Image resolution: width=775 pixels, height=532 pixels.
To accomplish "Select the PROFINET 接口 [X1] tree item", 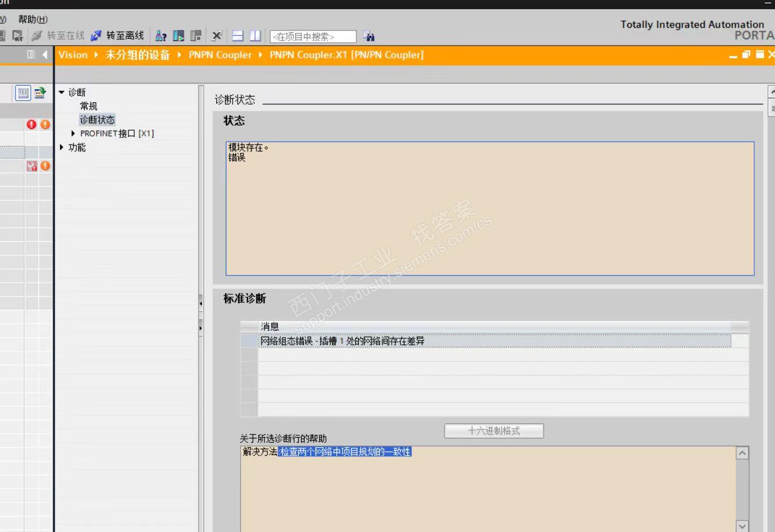I will [x=117, y=134].
